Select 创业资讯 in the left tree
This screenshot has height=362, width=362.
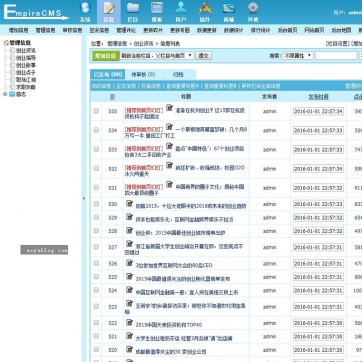[x=26, y=51]
